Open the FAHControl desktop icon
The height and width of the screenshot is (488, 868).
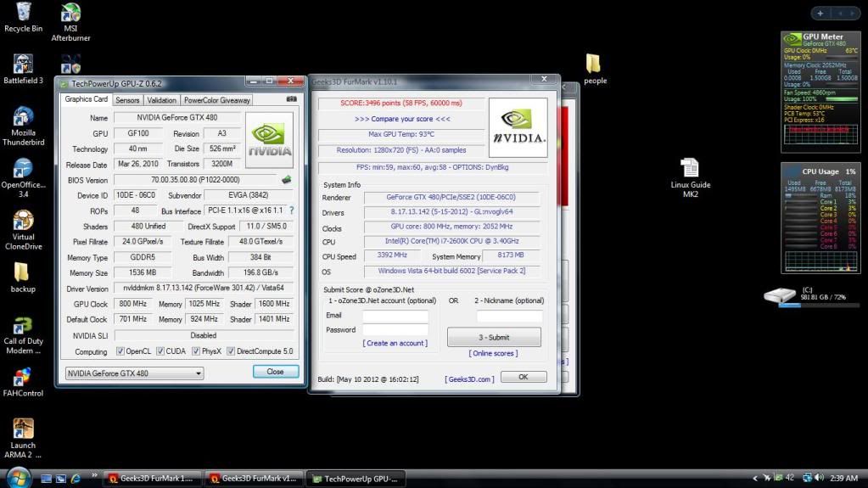(23, 378)
